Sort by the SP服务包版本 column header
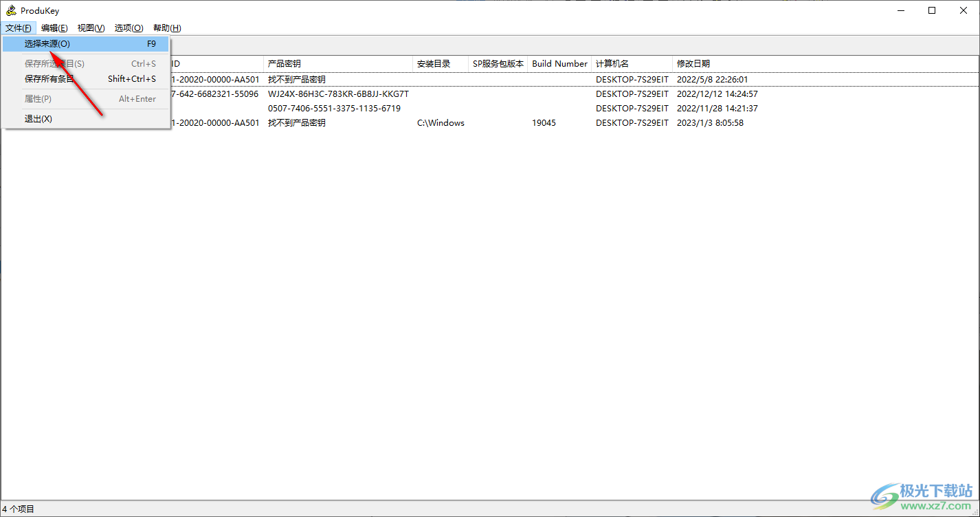The image size is (980, 517). point(498,64)
